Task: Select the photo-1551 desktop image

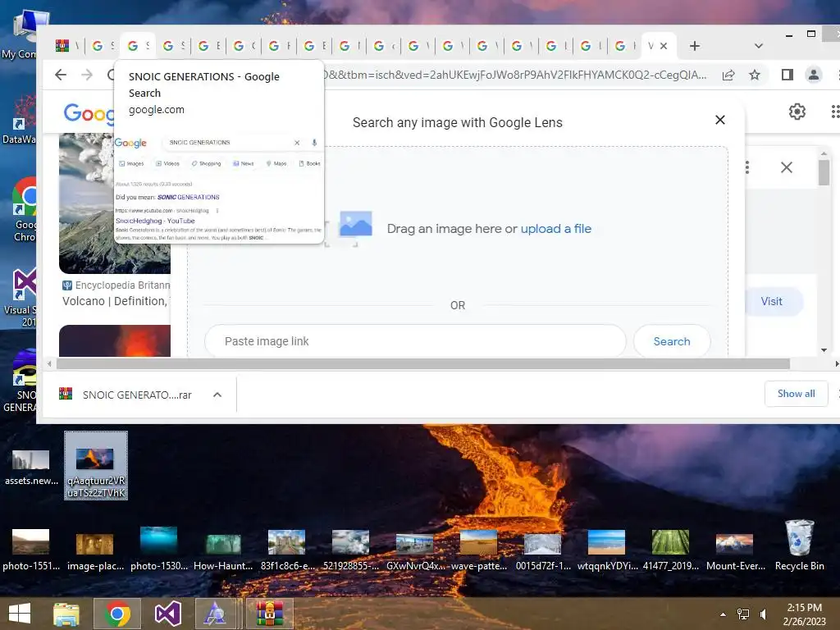Action: click(x=31, y=549)
